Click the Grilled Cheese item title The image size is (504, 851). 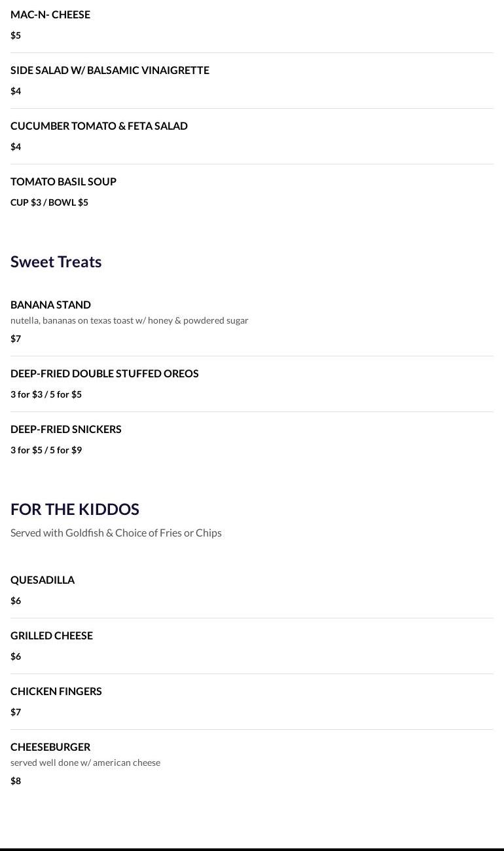(x=52, y=635)
